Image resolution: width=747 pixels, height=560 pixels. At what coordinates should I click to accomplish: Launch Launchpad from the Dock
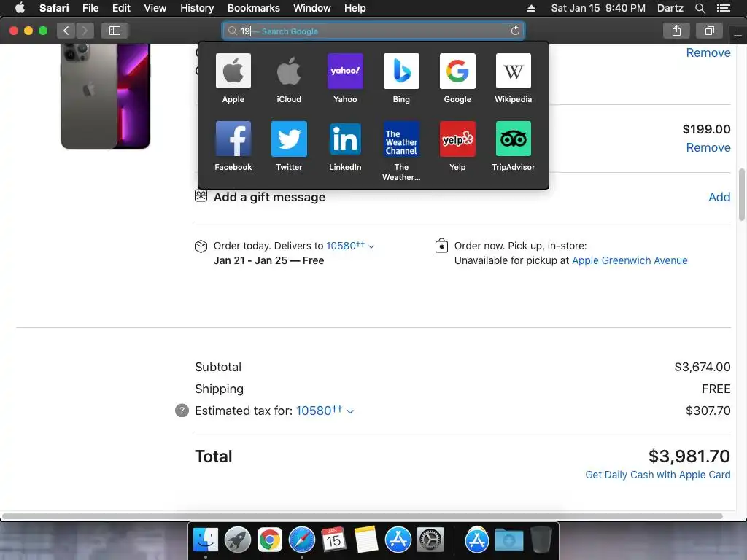237,540
